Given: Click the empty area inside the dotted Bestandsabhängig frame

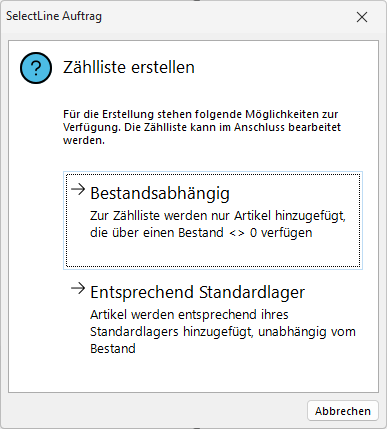Looking at the screenshot, I should tap(213, 253).
